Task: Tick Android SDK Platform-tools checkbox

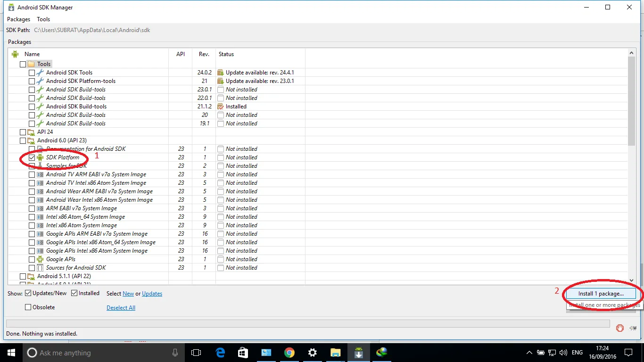Action: (32, 81)
